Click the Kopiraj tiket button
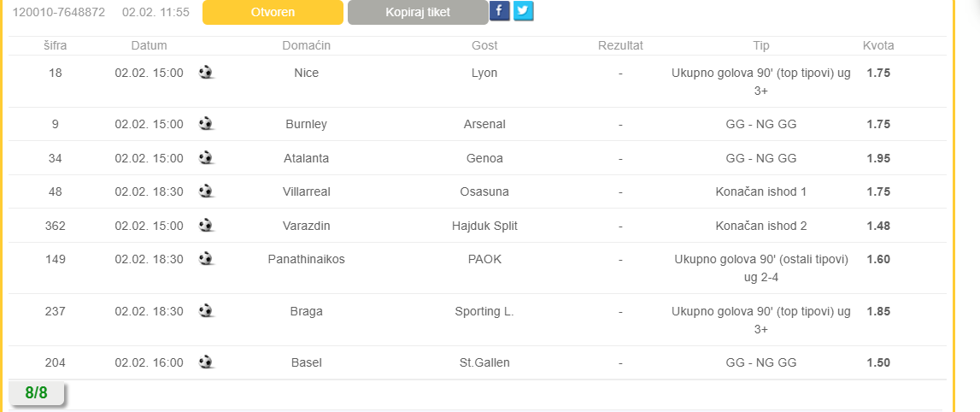Screen dimensions: 980x412 coord(418,12)
